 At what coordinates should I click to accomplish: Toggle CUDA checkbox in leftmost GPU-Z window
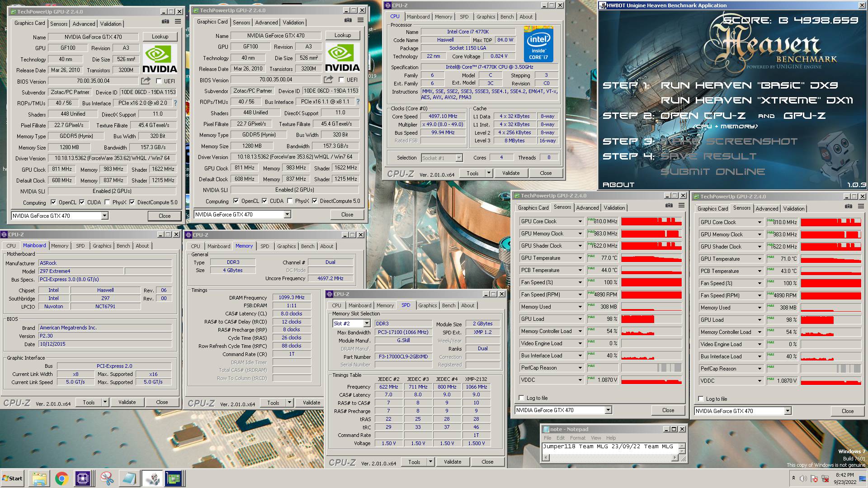click(x=82, y=202)
